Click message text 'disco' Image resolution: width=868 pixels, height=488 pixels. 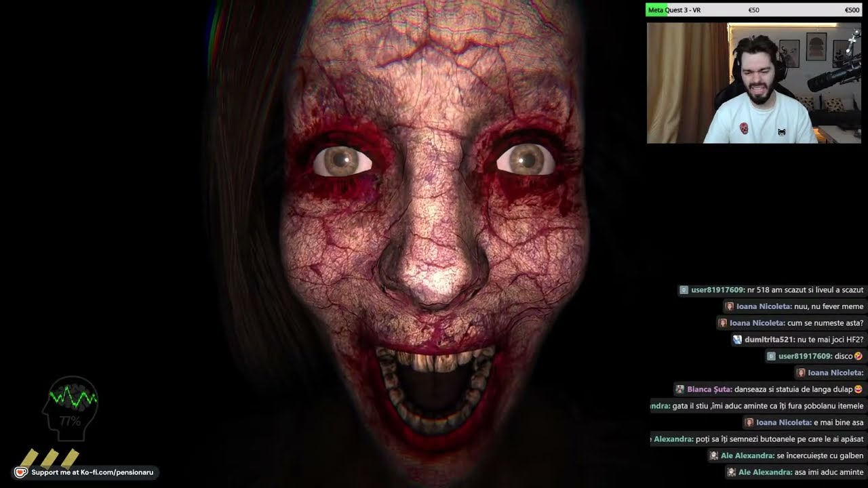pyautogui.click(x=844, y=357)
